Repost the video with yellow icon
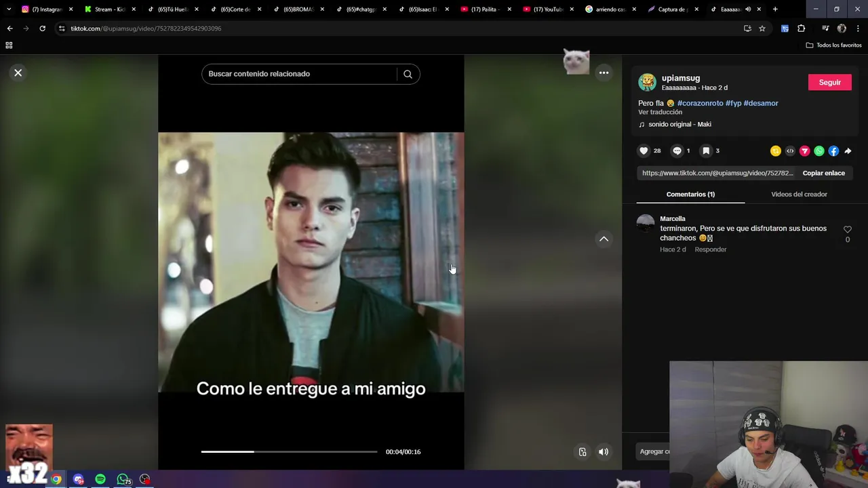Image resolution: width=868 pixels, height=488 pixels. click(776, 151)
